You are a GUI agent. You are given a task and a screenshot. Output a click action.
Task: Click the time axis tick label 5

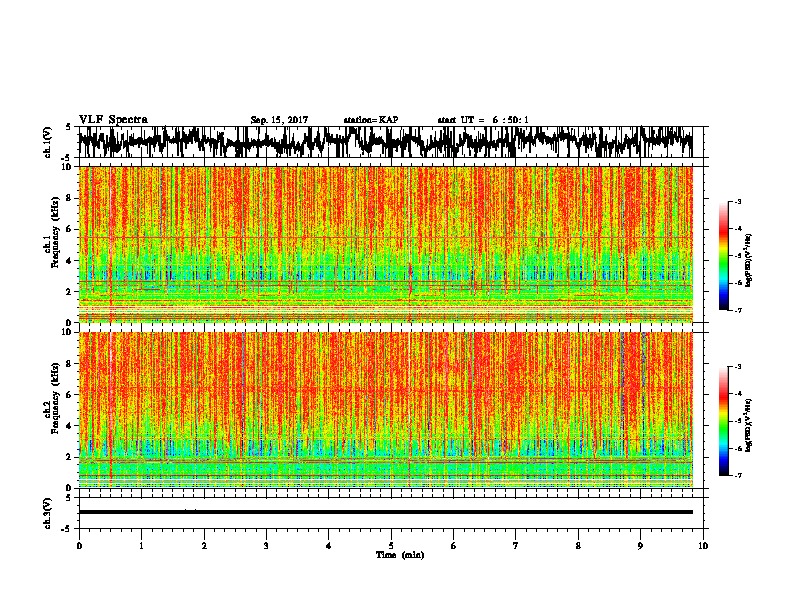pyautogui.click(x=391, y=546)
